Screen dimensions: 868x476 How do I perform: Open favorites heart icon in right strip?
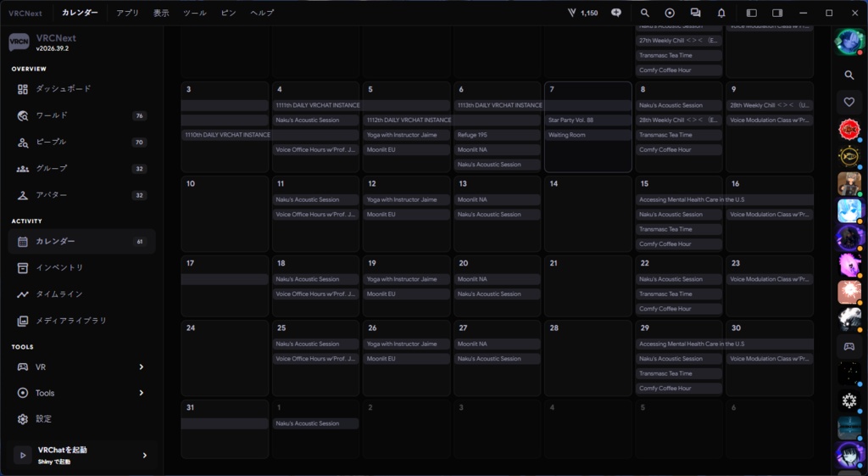point(849,102)
